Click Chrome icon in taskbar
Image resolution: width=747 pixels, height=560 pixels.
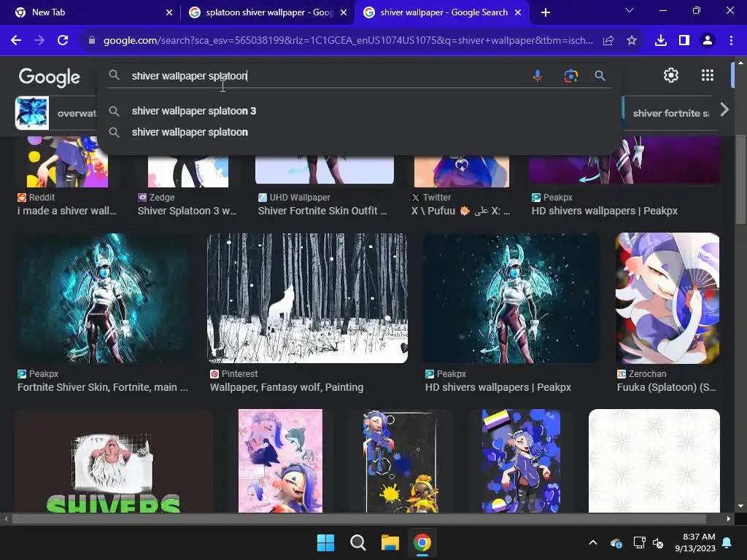click(422, 542)
